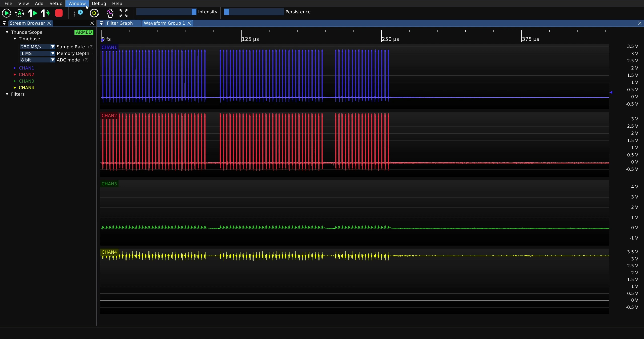Start continuous trigger with the play icon
This screenshot has height=339, width=644.
click(x=7, y=13)
